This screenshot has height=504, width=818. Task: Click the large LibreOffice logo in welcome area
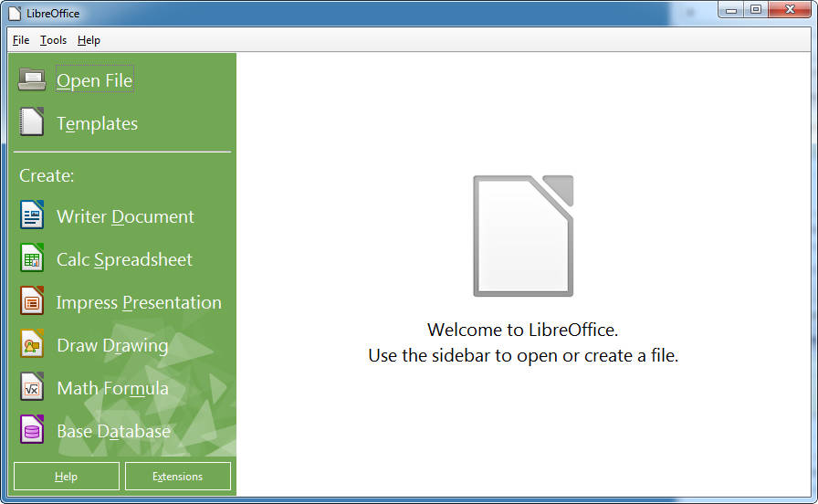[523, 236]
